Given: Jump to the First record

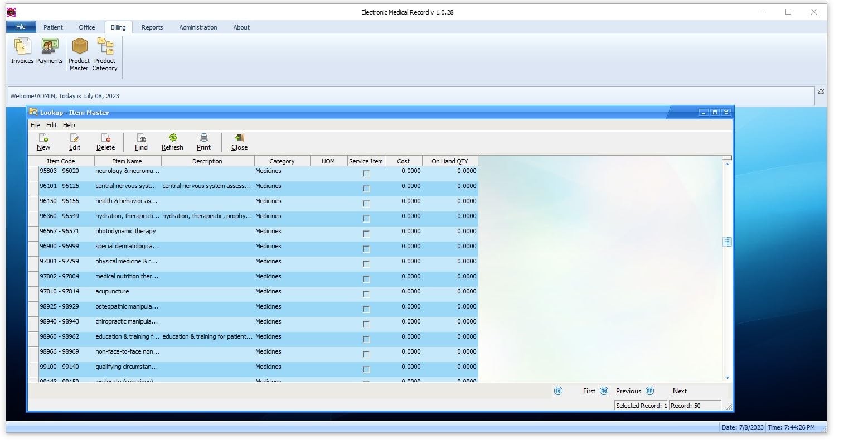Looking at the screenshot, I should point(589,391).
